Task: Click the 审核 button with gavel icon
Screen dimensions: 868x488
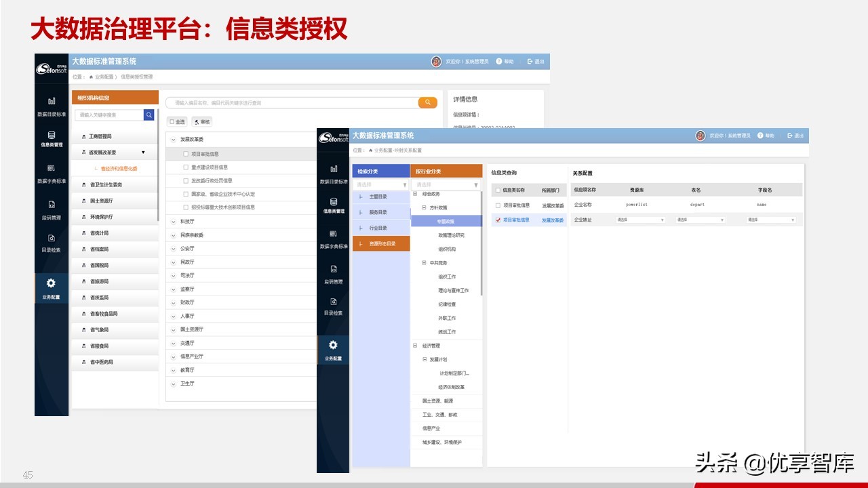Action: (x=202, y=121)
